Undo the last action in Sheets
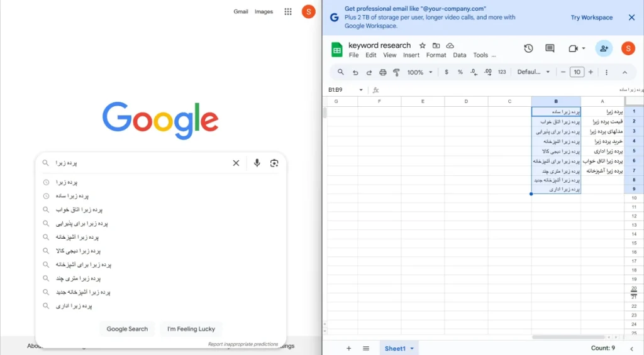644x355 pixels. (355, 72)
